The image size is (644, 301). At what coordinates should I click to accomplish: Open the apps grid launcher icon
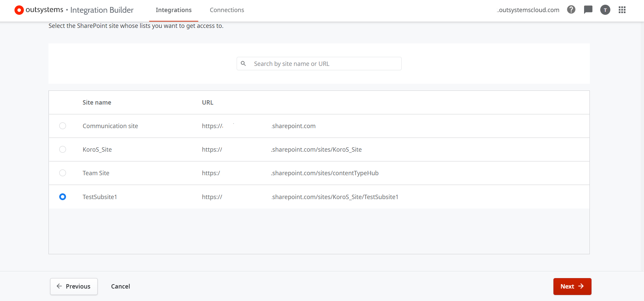[622, 10]
